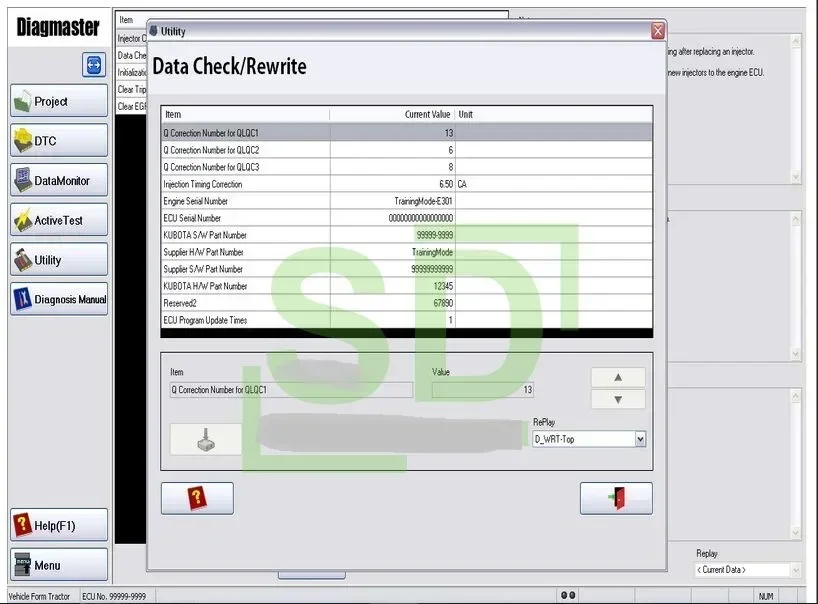Open the RePlay dropdown showing D_WRT-Top

(590, 438)
